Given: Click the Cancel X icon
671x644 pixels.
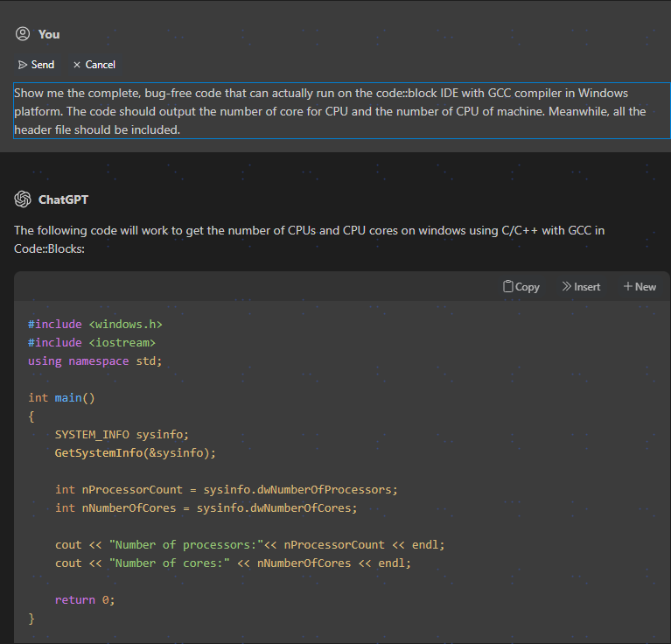Looking at the screenshot, I should click(x=77, y=65).
